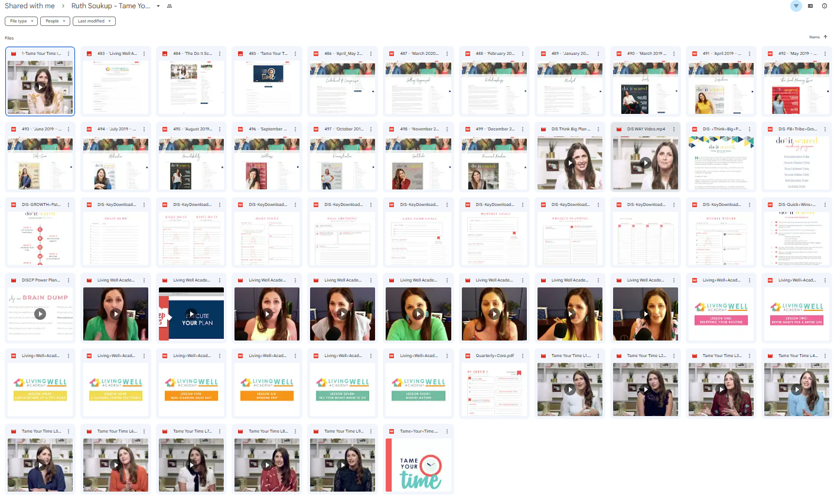This screenshot has width=834, height=504.
Task: Open more actions for 499 - 'December file
Action: 523,129
